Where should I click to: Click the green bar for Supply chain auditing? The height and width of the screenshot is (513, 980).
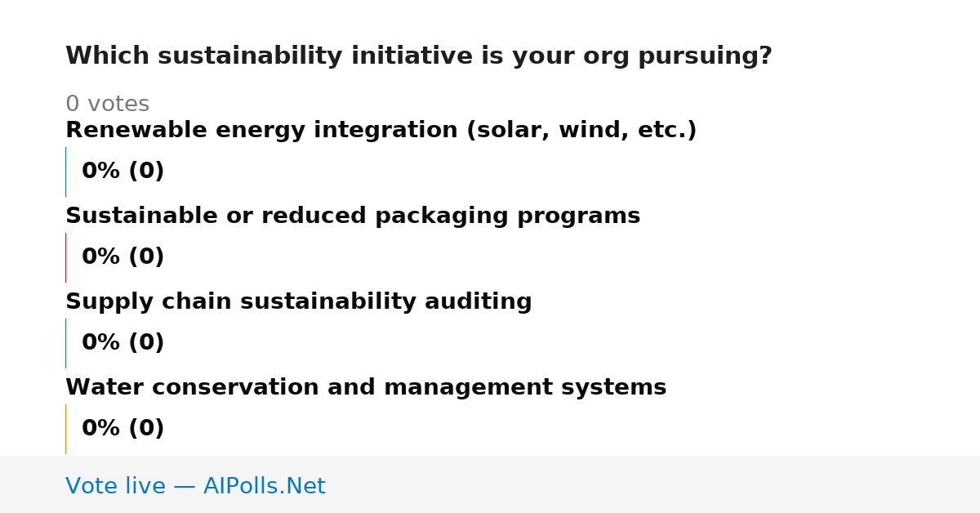pyautogui.click(x=65, y=343)
